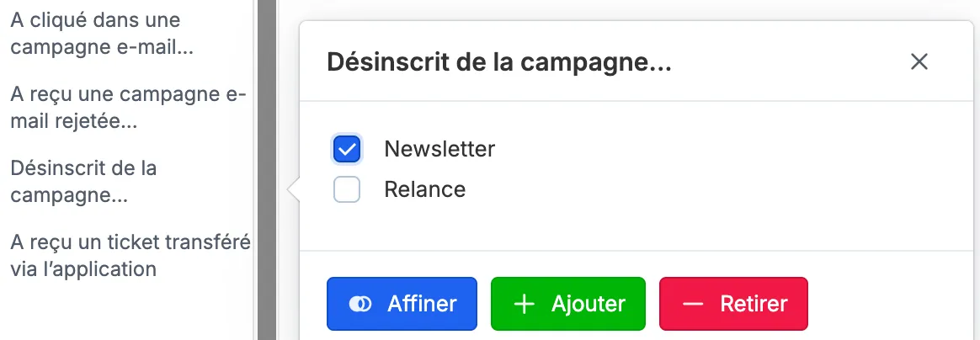Image resolution: width=980 pixels, height=340 pixels.
Task: Uncheck the Newsletter checkbox
Action: [x=346, y=149]
